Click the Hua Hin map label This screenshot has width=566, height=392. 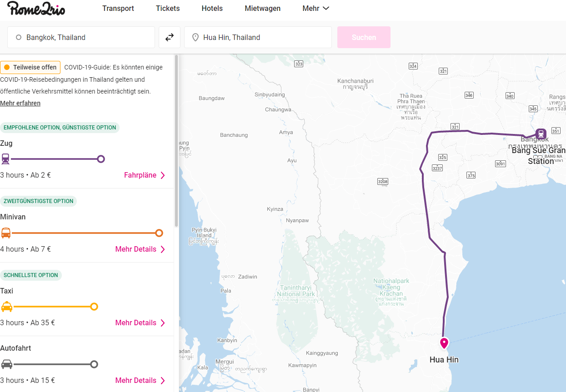pos(444,360)
